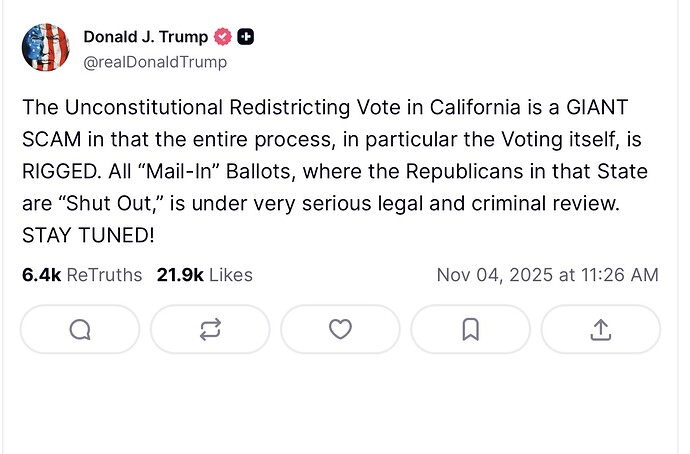Like the post with the heart icon
Viewport: 690px width, 454px height.
(x=341, y=329)
